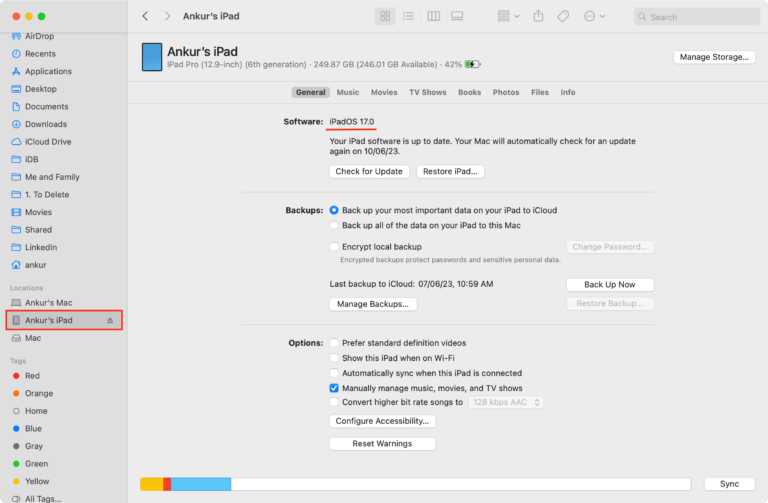This screenshot has height=503, width=768.
Task: Open the Group By dropdown in toolbar
Action: 508,16
